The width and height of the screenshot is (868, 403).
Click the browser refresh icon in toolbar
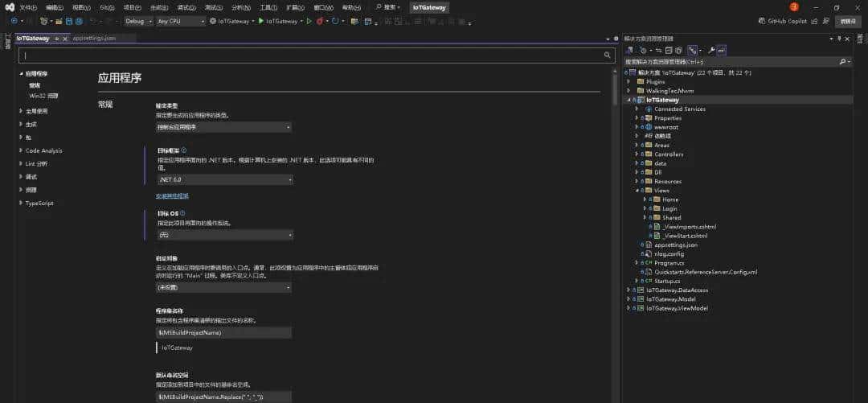tap(335, 21)
